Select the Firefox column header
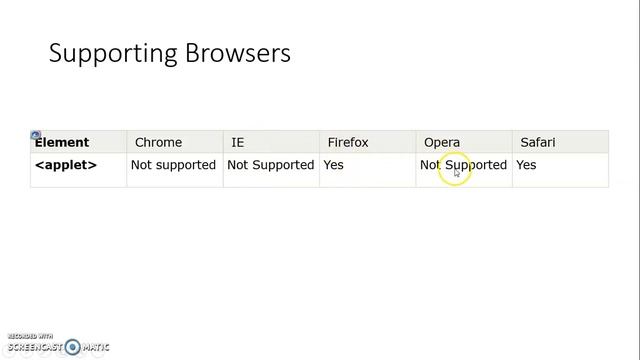 pos(367,142)
